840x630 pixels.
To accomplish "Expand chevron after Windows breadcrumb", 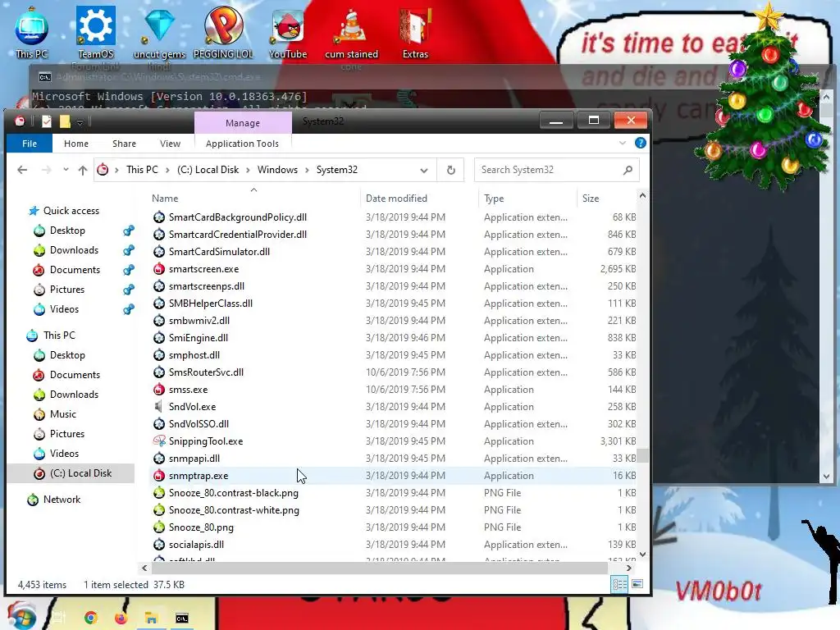I will pos(307,171).
